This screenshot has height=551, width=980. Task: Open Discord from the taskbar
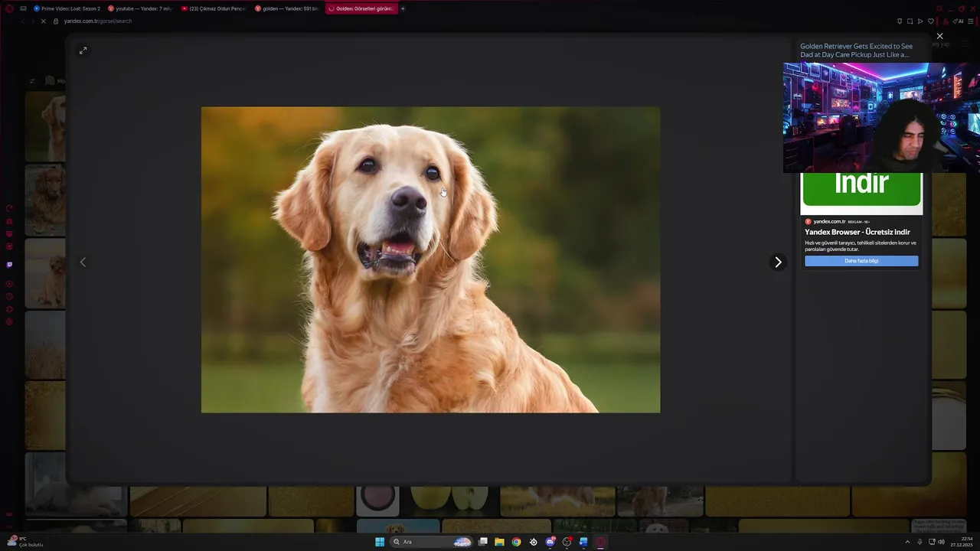pos(550,542)
